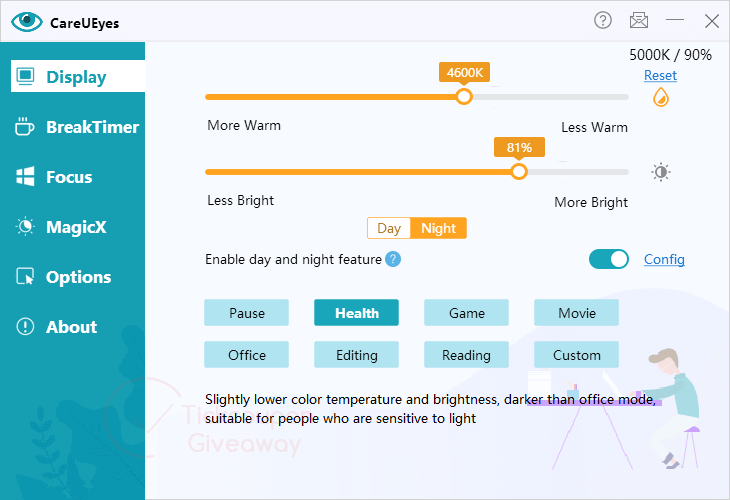Toggle the day and night feature switch

point(608,259)
